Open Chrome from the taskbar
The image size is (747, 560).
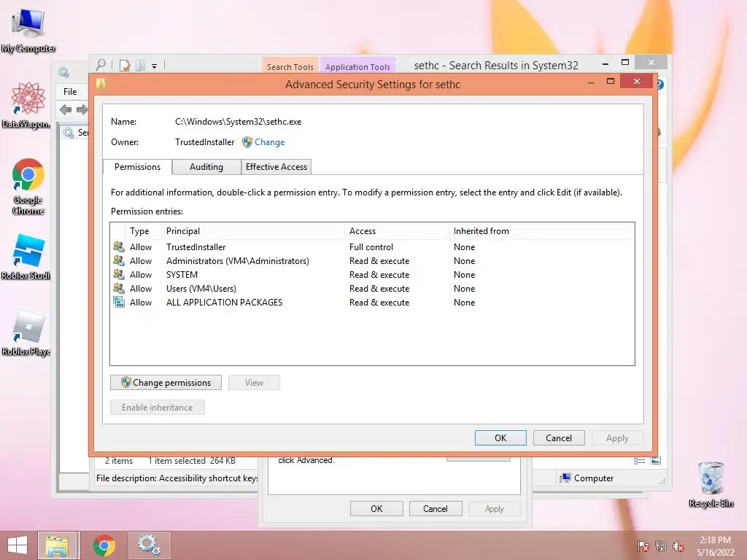click(x=104, y=545)
